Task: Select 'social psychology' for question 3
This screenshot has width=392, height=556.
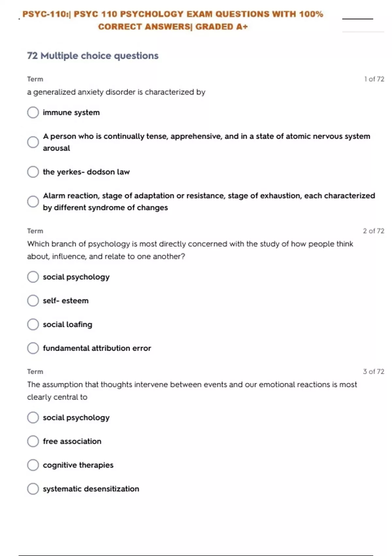Action: coord(33,417)
